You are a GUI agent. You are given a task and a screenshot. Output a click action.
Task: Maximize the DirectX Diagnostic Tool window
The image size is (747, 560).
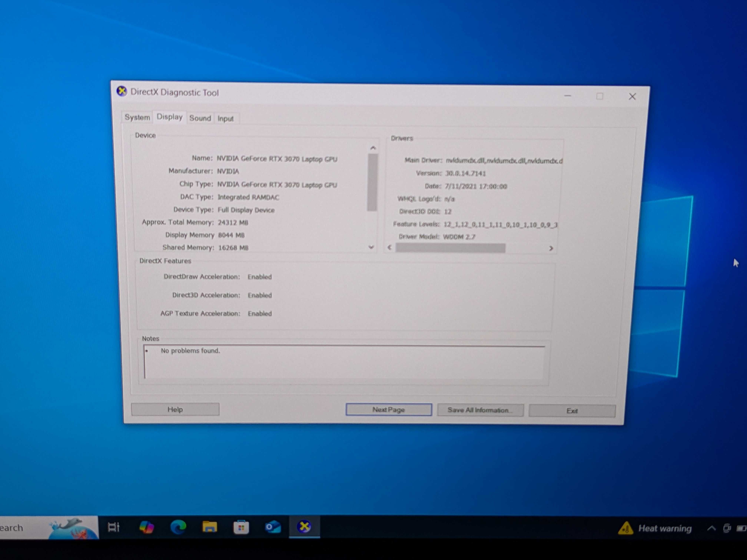(x=600, y=96)
